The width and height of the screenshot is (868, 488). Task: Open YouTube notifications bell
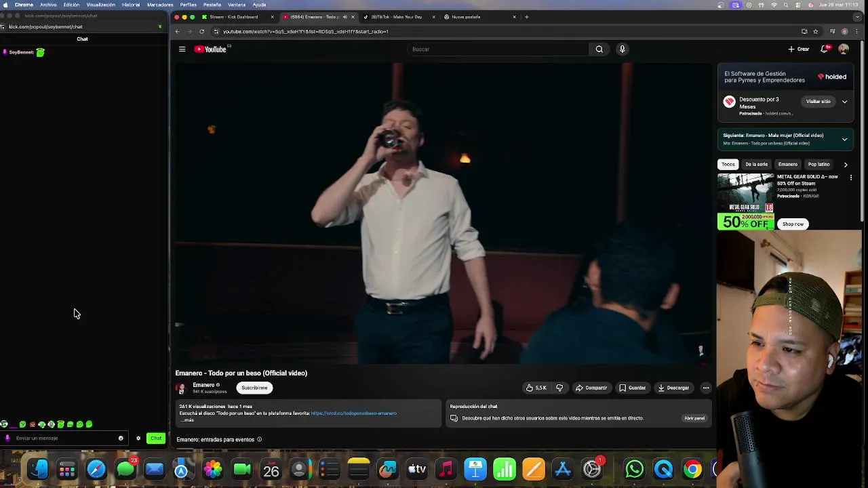825,49
